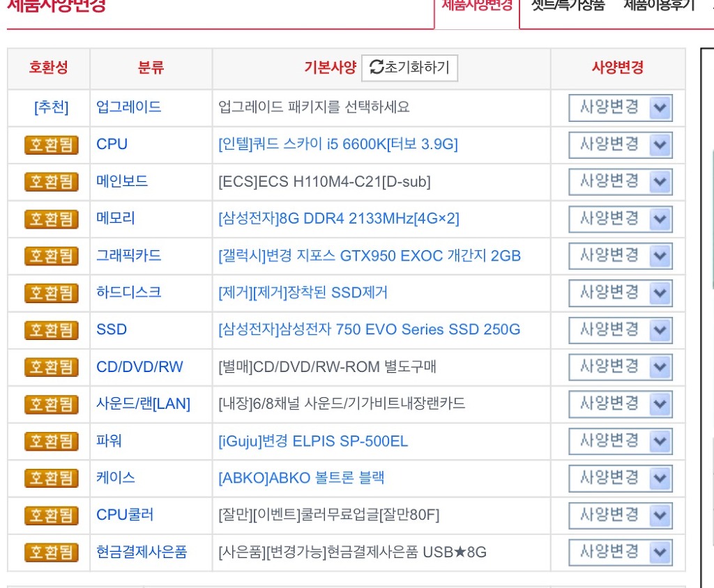Open the 케이스 category link
Image resolution: width=714 pixels, height=588 pixels.
click(x=116, y=478)
